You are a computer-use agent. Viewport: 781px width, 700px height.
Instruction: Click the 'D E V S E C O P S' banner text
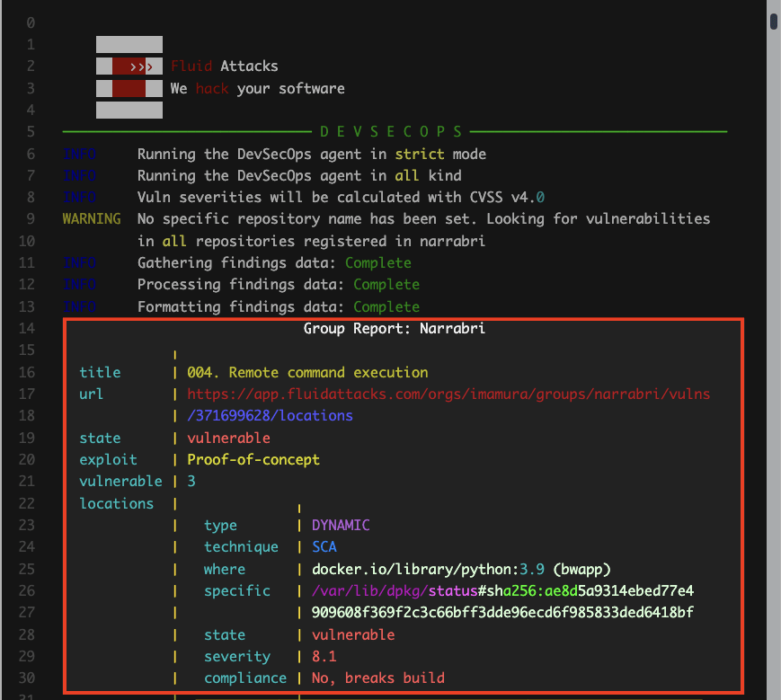pos(391,131)
